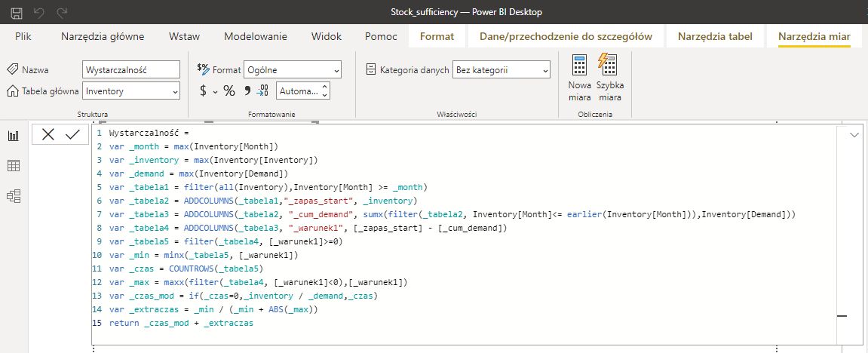Open Kategoria danych dropdown
The width and height of the screenshot is (868, 353).
tap(501, 69)
